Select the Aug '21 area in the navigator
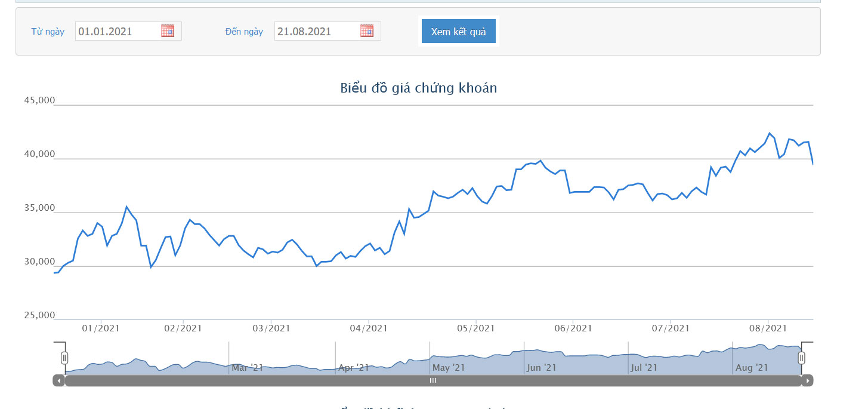The height and width of the screenshot is (409, 868). [752, 368]
